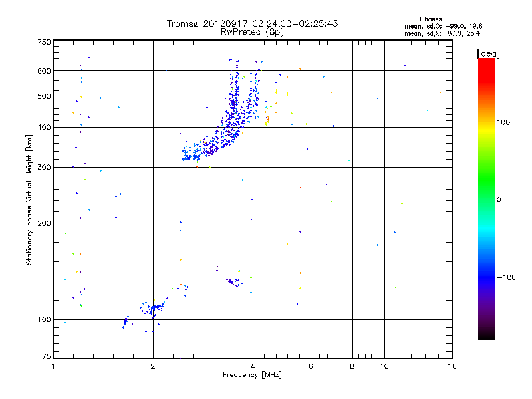The height and width of the screenshot is (399, 532).
Task: Click the plot title 'Tromsø 20120917 02:24:00-02:25:43'
Action: [252, 23]
